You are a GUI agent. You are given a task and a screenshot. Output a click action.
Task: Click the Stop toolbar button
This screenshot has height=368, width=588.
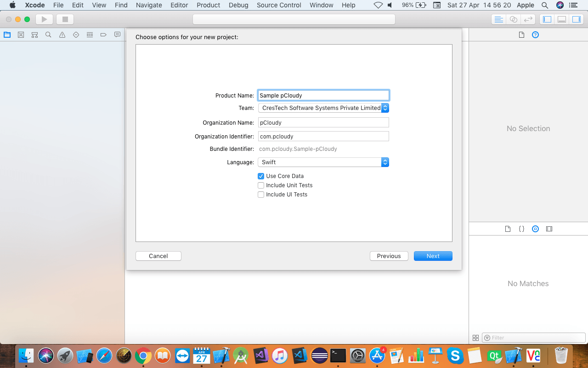pos(65,19)
